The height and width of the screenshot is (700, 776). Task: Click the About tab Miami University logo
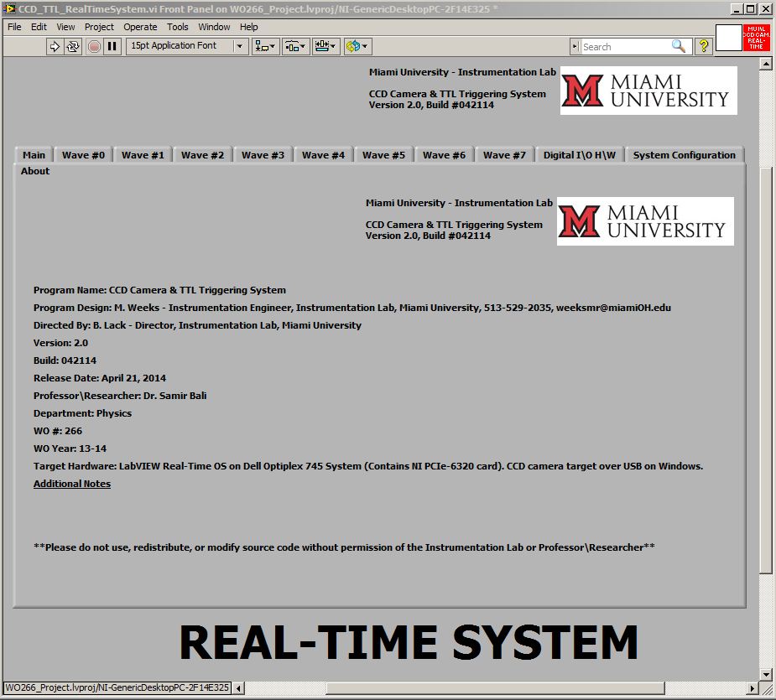coord(645,221)
